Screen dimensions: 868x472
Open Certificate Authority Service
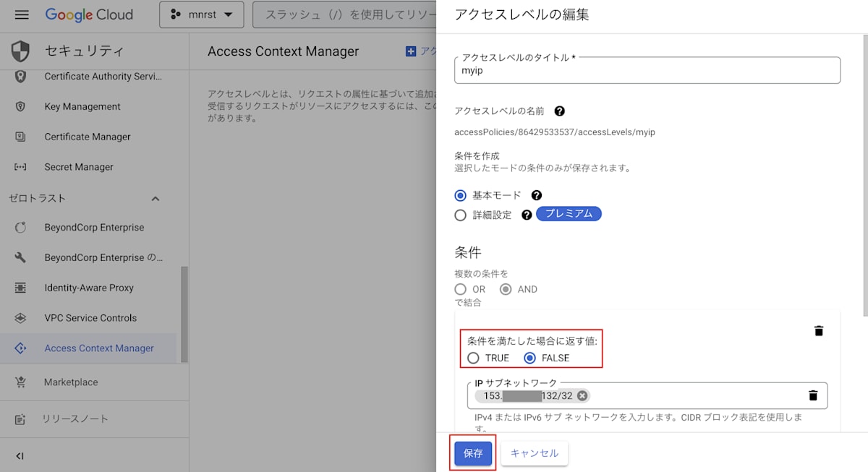point(103,77)
